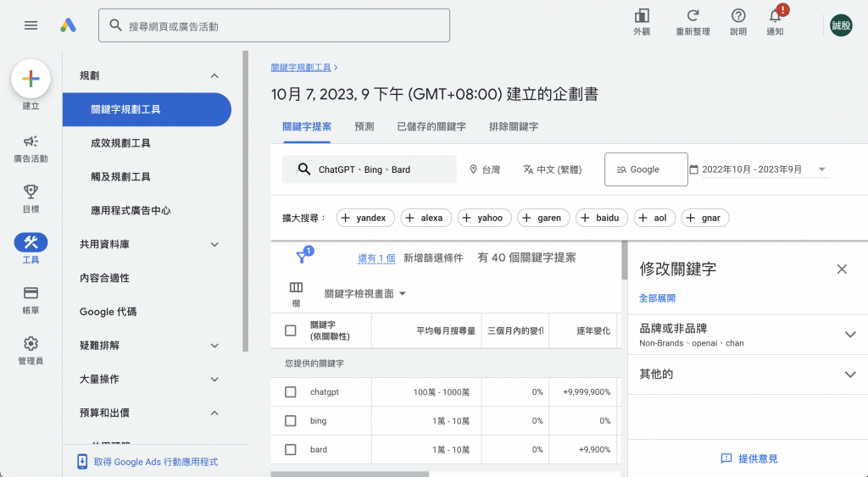Switch to the 關鍵字提案 tab
Viewport: 868px width, 477px height.
click(307, 127)
